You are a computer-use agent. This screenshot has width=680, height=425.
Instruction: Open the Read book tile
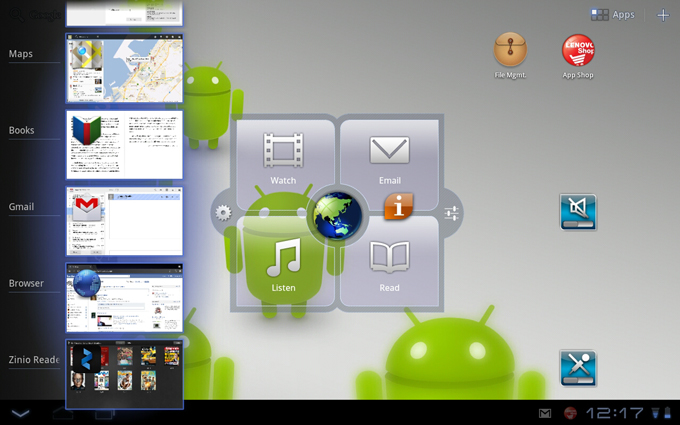point(389,263)
